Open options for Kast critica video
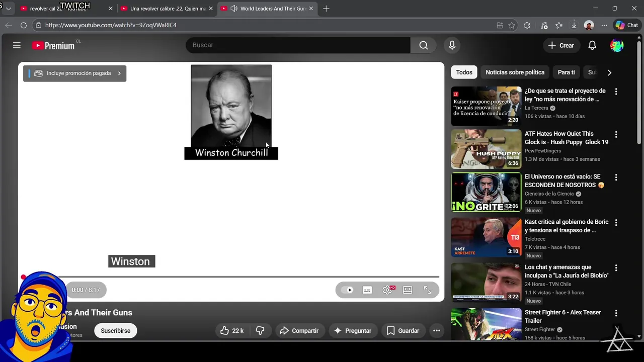Image resolution: width=644 pixels, height=362 pixels. coord(616,222)
